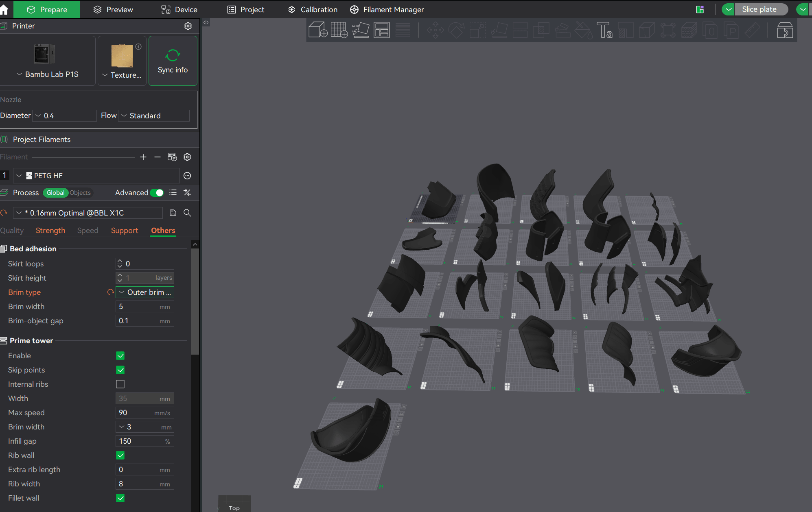Select the Color painting bucket icon

click(x=584, y=30)
